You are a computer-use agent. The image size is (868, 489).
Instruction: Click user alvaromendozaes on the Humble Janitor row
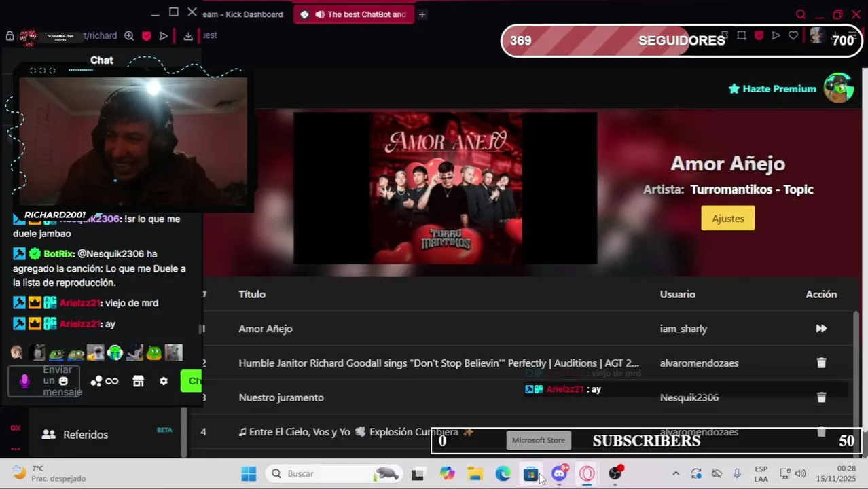pyautogui.click(x=699, y=363)
